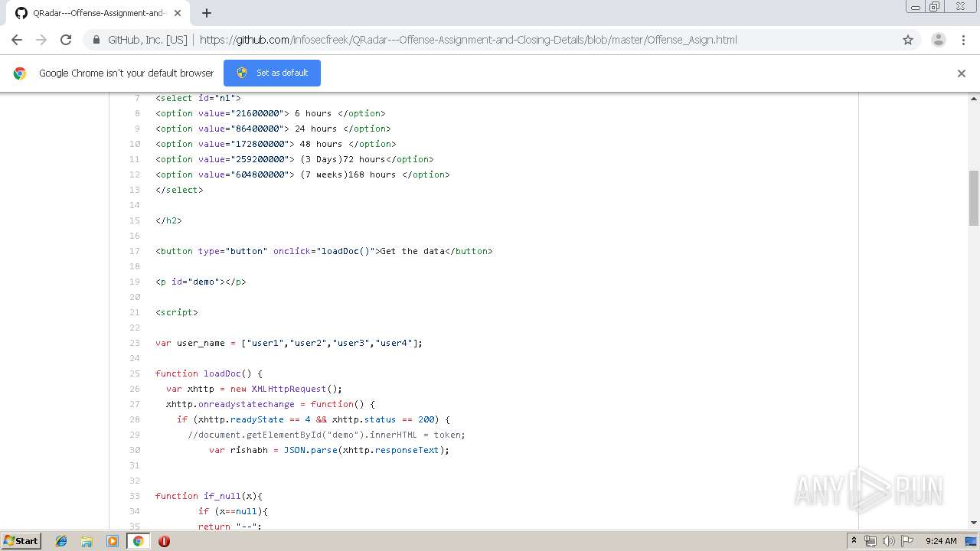980x551 pixels.
Task: Click line number 33
Action: [135, 496]
